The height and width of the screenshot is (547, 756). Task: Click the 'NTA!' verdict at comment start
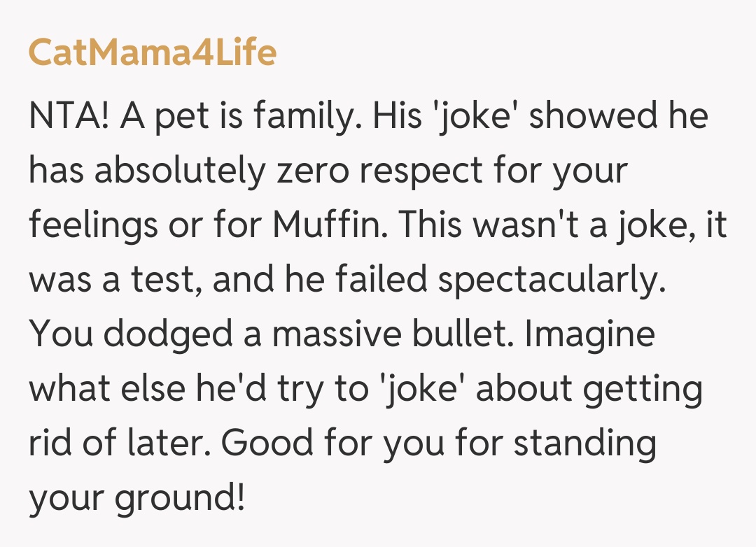(69, 115)
